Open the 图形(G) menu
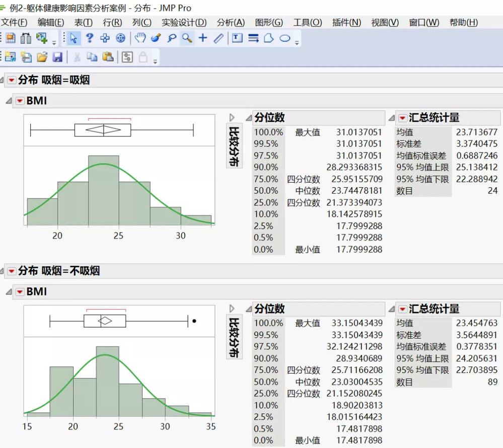Screen dimensions: 503x448 pos(269,23)
